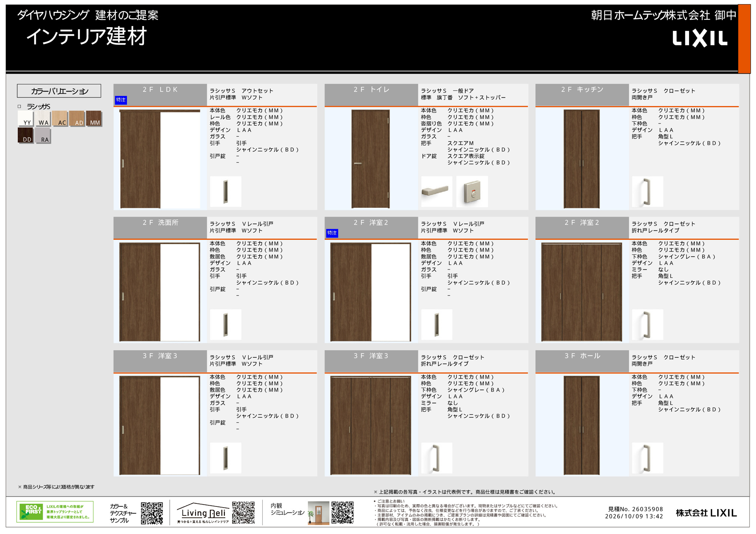
Task: Click the ダイヤハウジング 建材のご提案 heading
Action: [88, 15]
